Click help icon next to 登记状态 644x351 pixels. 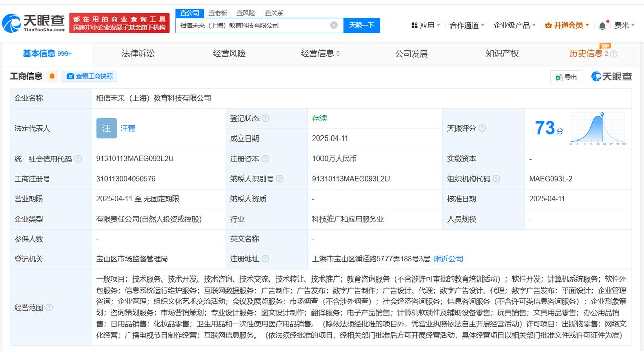pyautogui.click(x=265, y=118)
